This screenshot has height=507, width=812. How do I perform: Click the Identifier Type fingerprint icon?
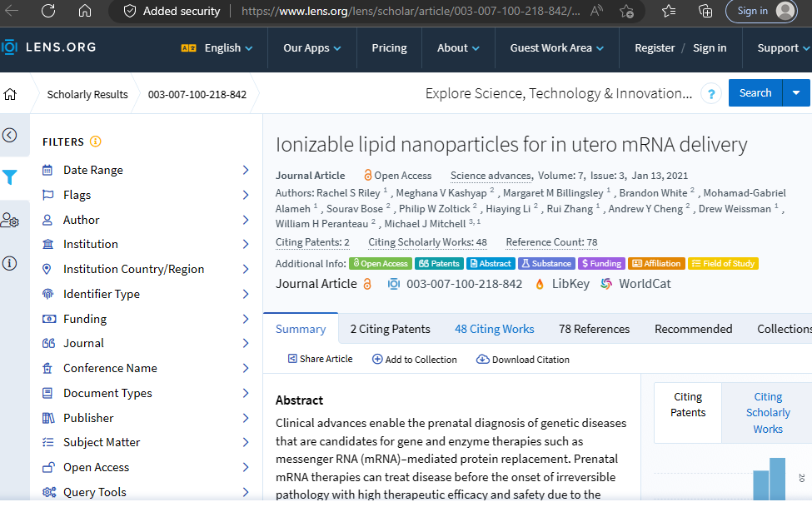pyautogui.click(x=47, y=294)
